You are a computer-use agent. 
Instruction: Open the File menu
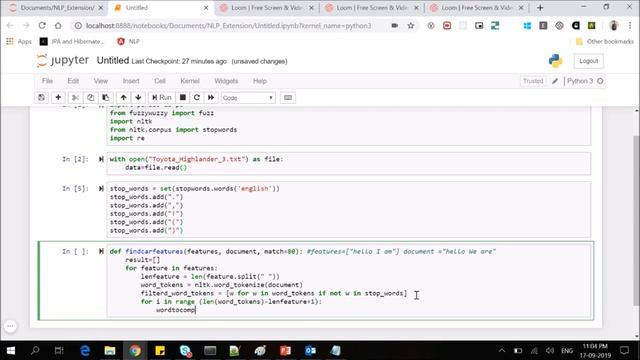click(47, 81)
